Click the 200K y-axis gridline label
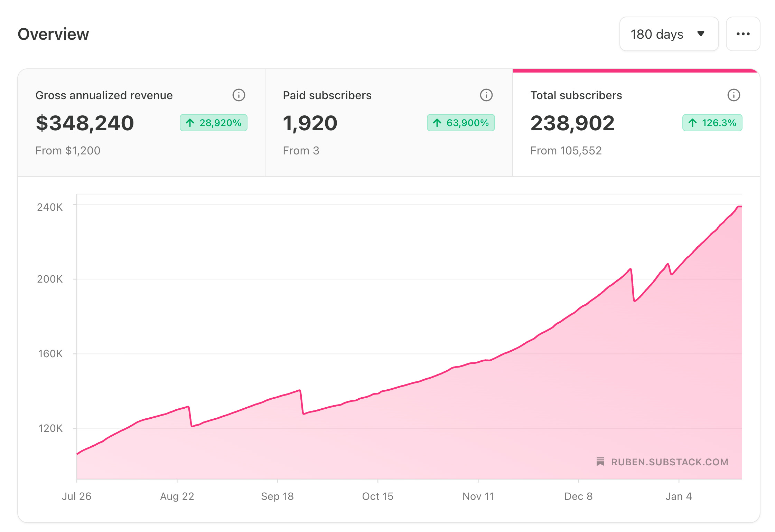 50,279
